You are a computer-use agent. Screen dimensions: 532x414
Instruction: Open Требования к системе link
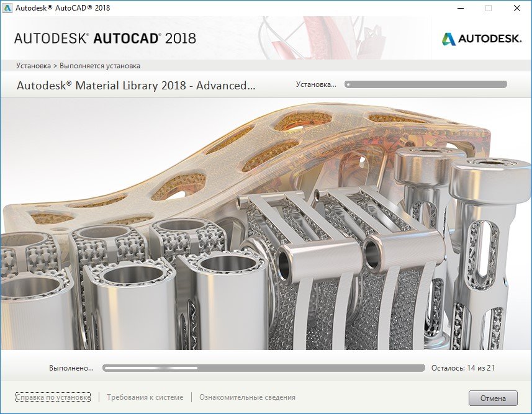145,397
